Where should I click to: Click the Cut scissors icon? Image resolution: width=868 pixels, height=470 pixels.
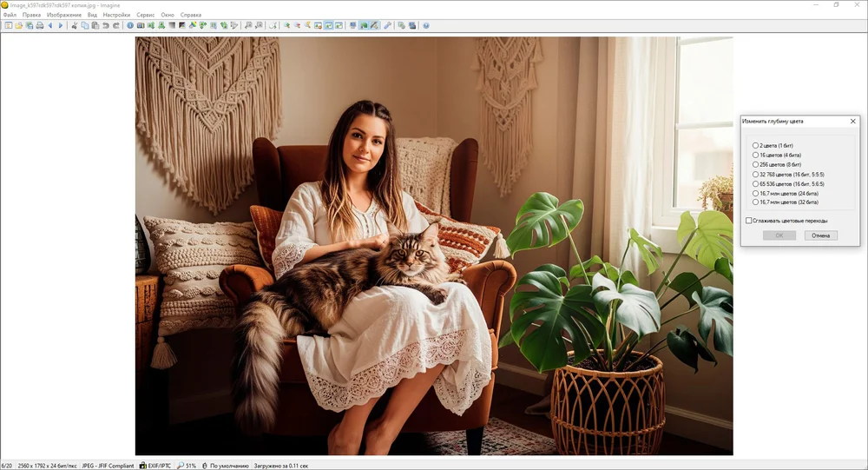click(75, 26)
